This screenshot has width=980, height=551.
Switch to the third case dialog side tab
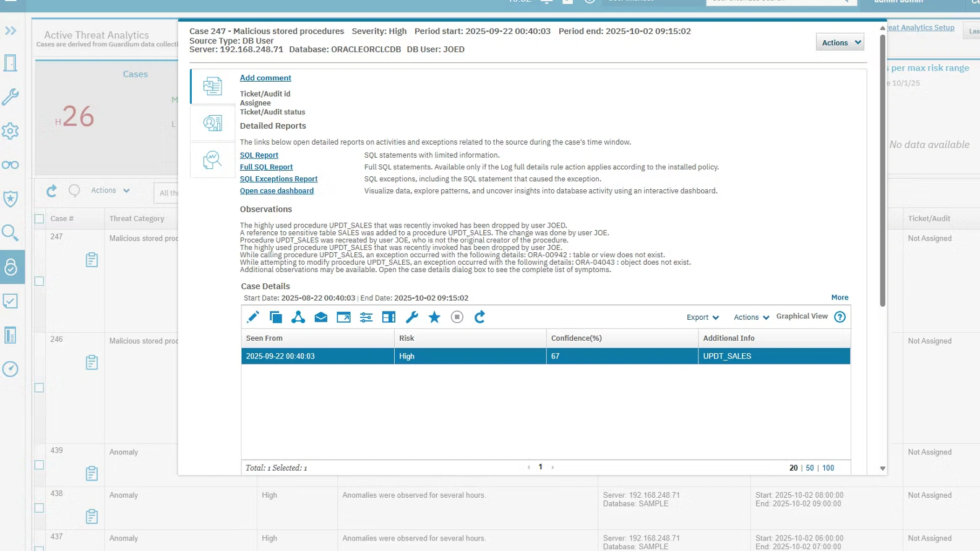tap(212, 160)
